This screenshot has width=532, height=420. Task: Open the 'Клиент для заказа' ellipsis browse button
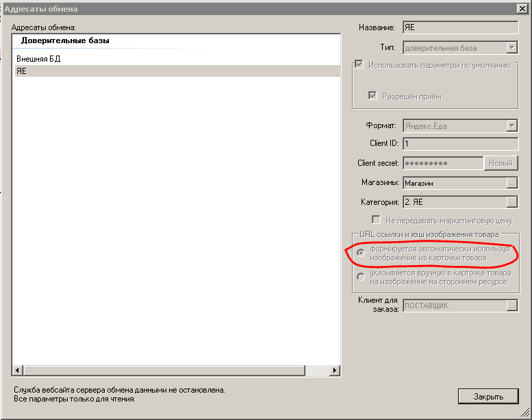tap(511, 306)
